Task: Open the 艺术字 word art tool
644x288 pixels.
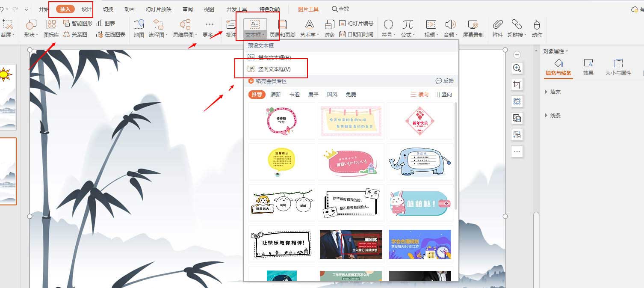Action: click(x=309, y=28)
